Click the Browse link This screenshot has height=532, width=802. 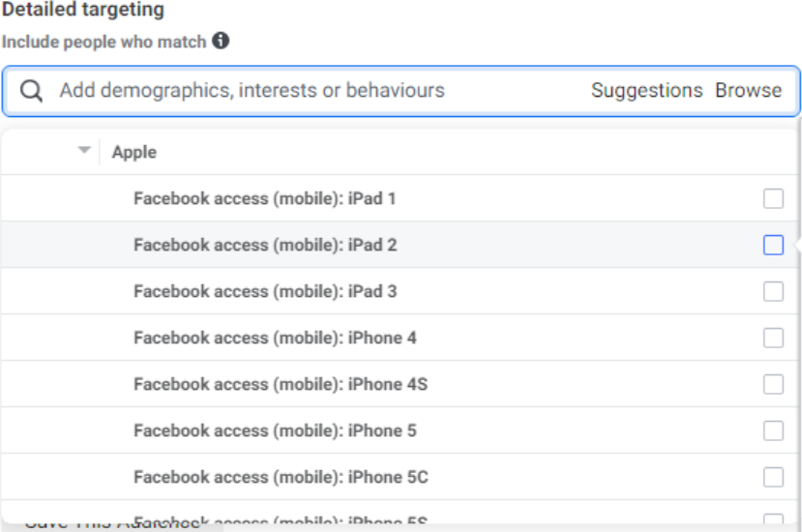click(x=748, y=91)
